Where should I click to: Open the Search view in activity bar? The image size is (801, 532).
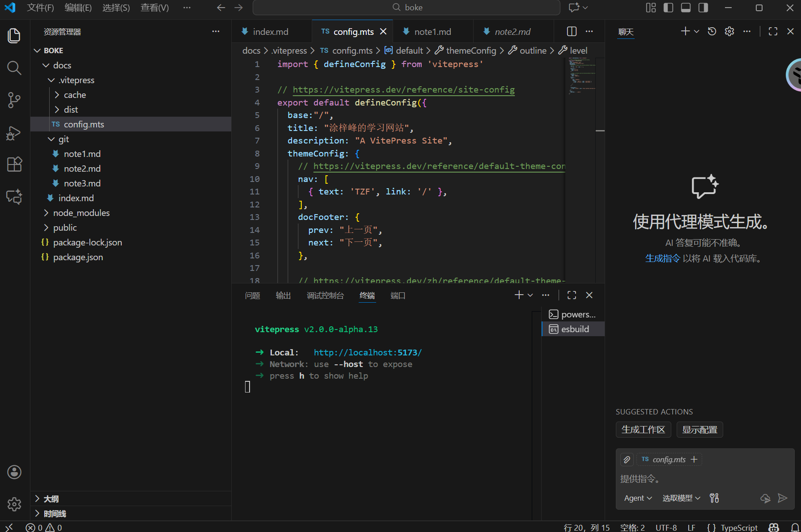[x=14, y=68]
